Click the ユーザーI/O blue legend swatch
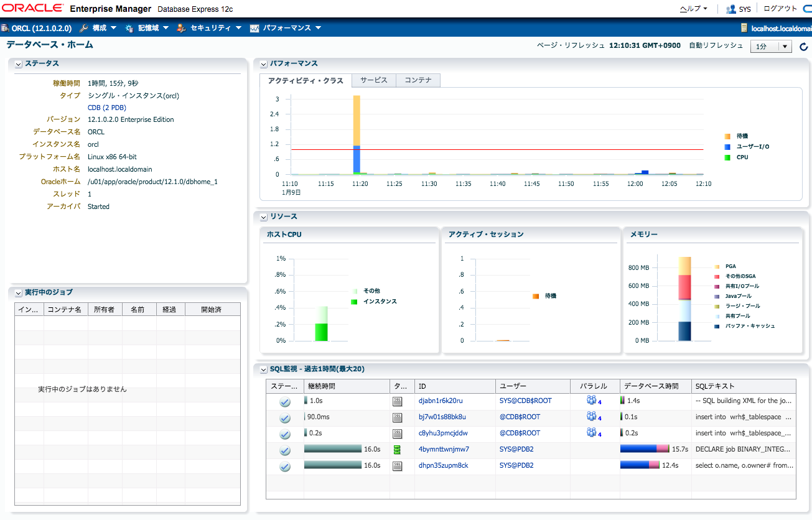Screen dimensions: 812x520 tap(727, 147)
